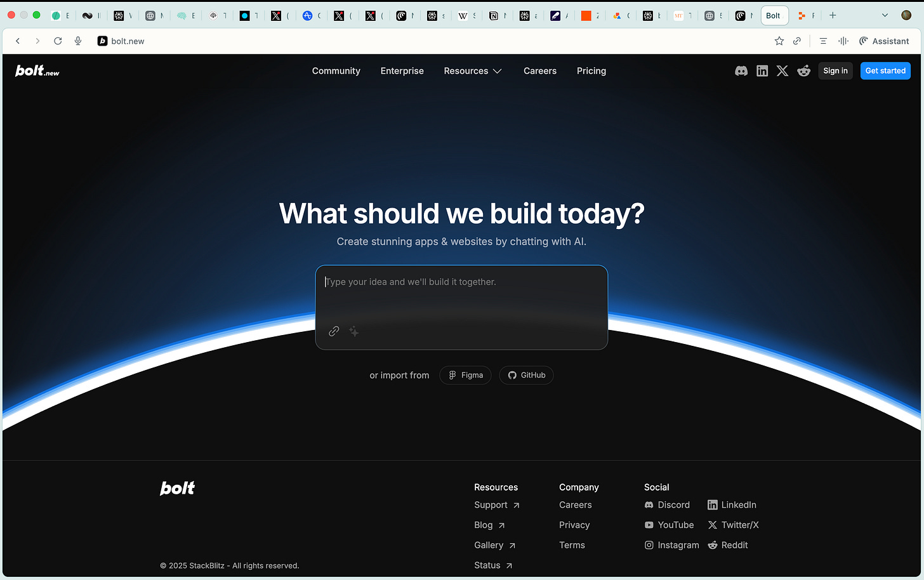924x580 pixels.
Task: Open the Discord icon in header
Action: (x=741, y=71)
